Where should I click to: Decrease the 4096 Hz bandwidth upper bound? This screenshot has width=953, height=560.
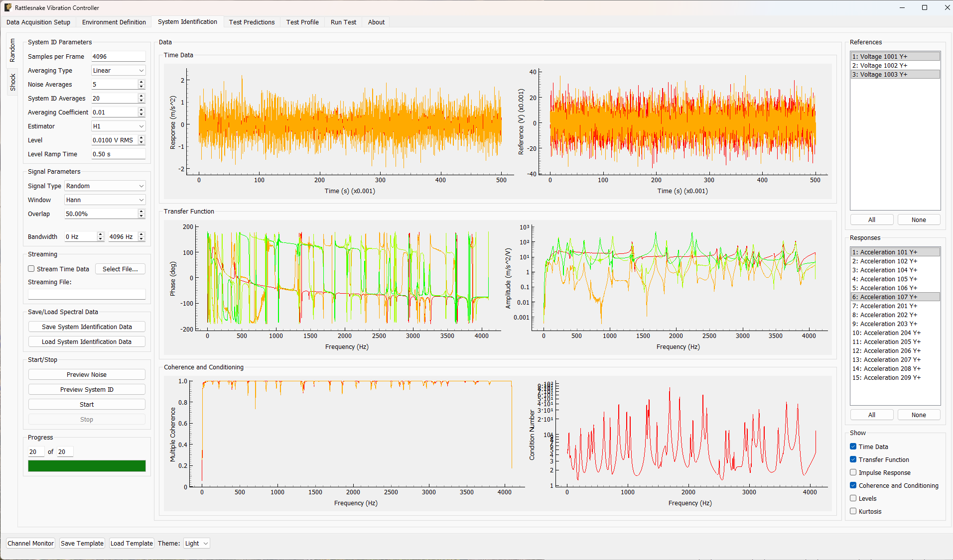(141, 239)
